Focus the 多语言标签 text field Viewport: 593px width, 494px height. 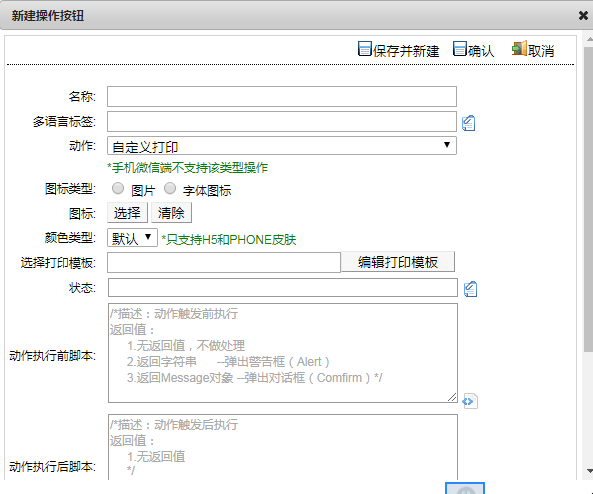pyautogui.click(x=282, y=121)
